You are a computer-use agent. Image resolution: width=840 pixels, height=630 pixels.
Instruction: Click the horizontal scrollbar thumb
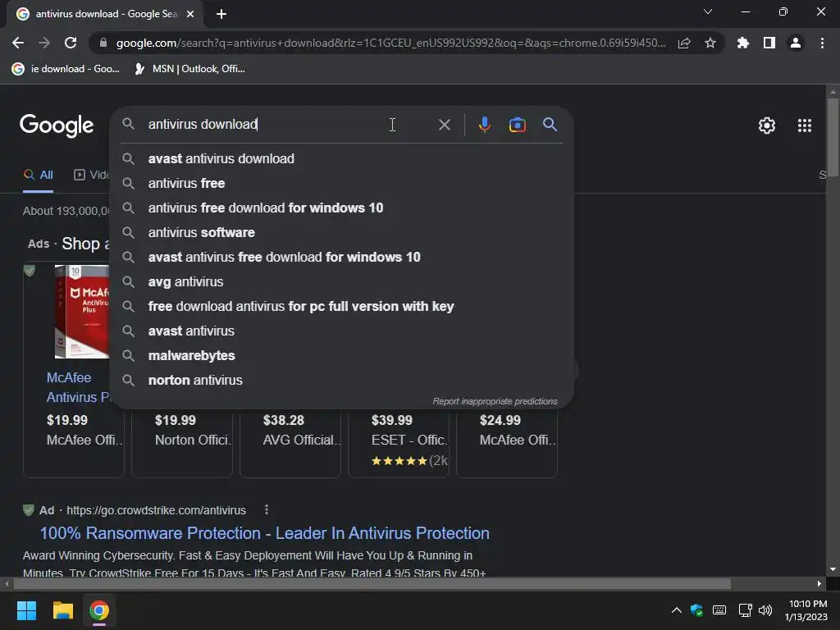[x=372, y=583]
